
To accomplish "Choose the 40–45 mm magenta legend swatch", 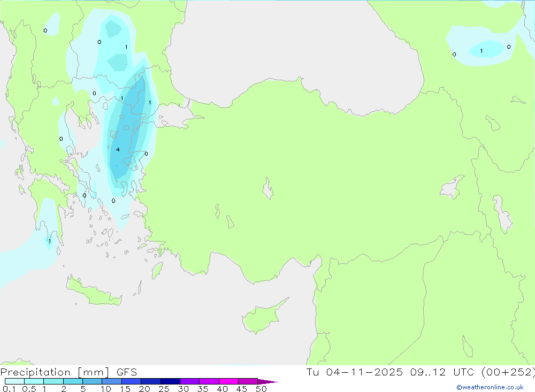I will (228, 381).
